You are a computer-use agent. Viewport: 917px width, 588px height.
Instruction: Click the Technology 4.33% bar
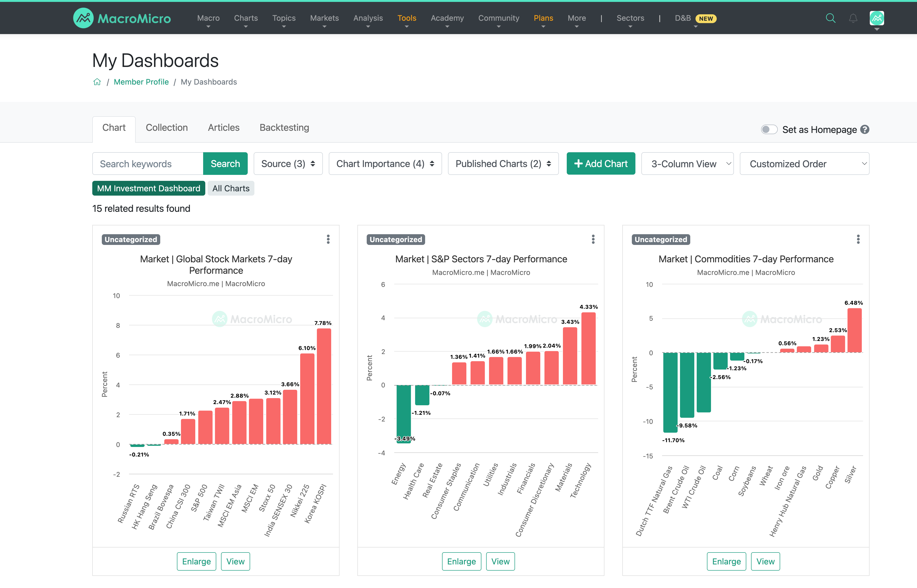pos(588,348)
